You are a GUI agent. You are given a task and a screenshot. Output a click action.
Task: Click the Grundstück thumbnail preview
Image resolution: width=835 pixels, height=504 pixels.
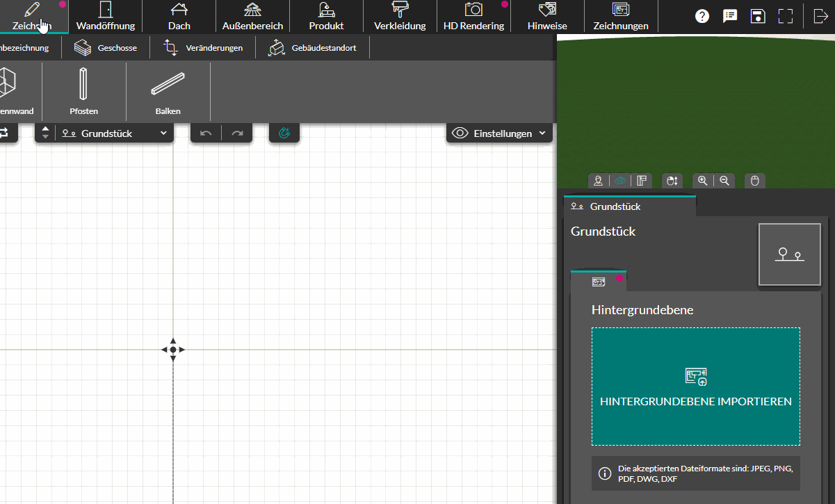[x=790, y=254]
